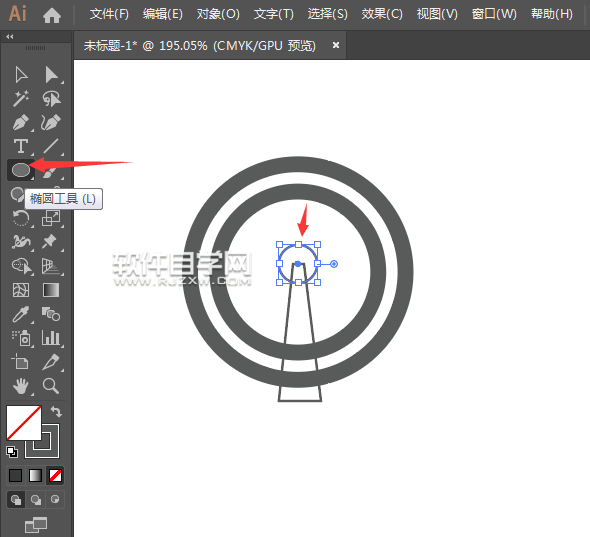590x537 pixels.
Task: Pick the Hand tool
Action: click(x=21, y=386)
